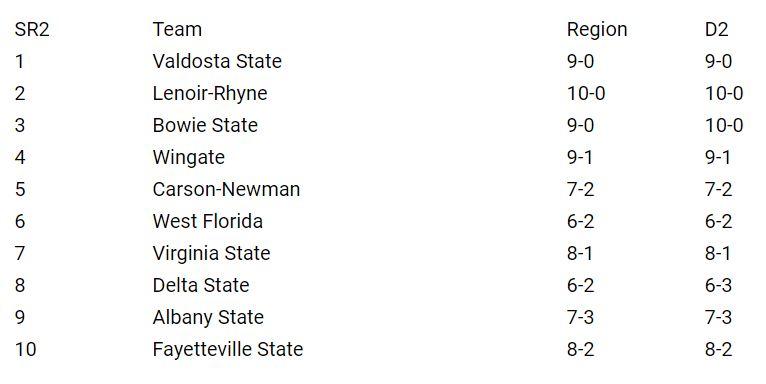The width and height of the screenshot is (766, 384).
Task: Click Albany State's 7-3 Region record
Action: click(580, 318)
